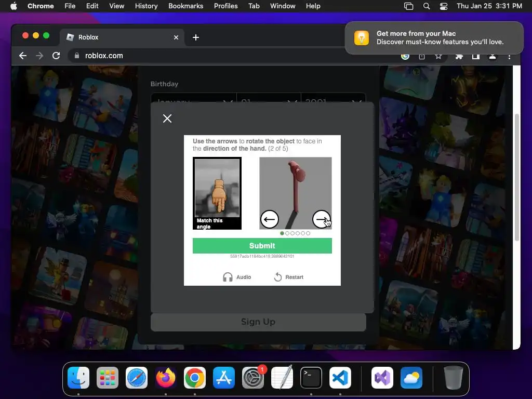532x399 pixels.
Task: Open the Help menu
Action: (x=313, y=6)
